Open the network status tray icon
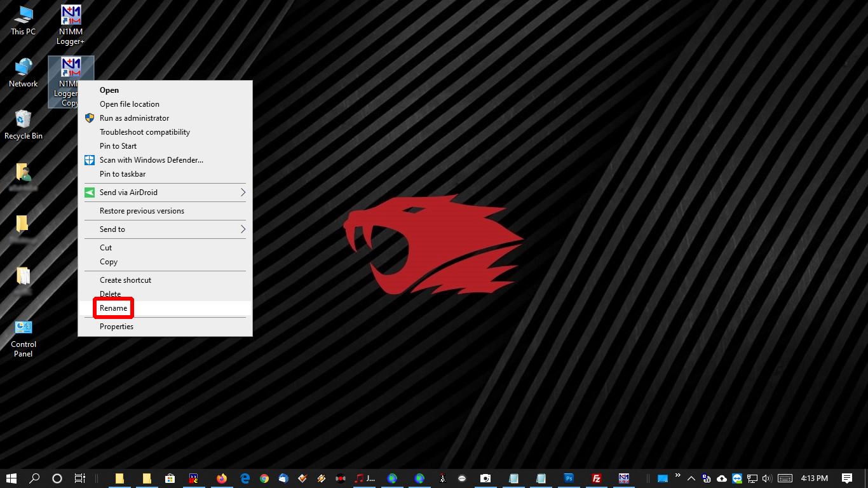Image resolution: width=868 pixels, height=488 pixels. [x=752, y=478]
